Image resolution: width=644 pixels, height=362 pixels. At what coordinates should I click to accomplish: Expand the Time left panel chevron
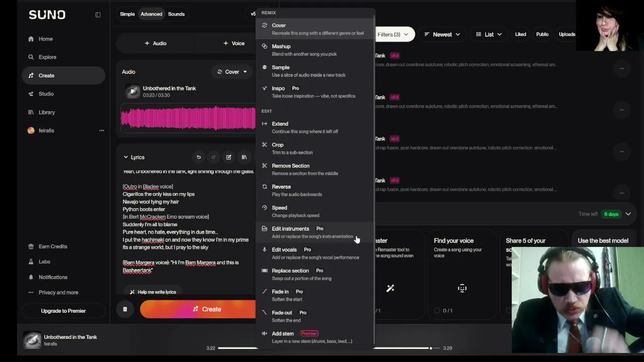(628, 214)
